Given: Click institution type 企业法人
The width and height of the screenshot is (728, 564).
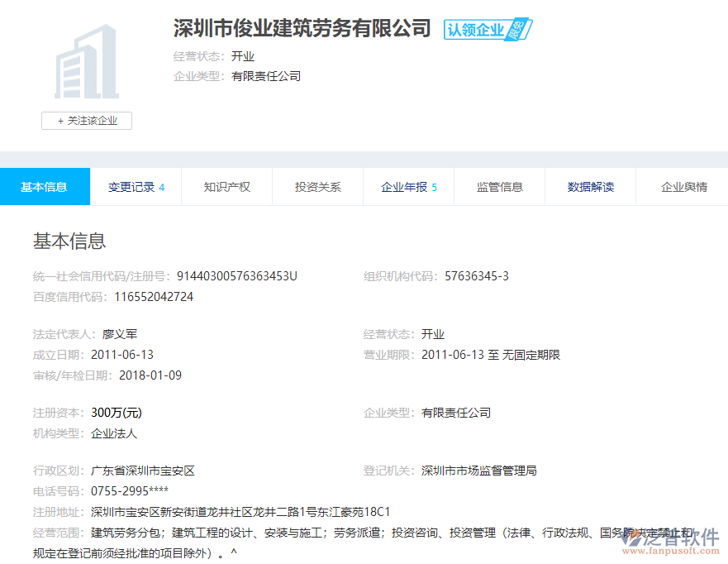Looking at the screenshot, I should (x=114, y=433).
